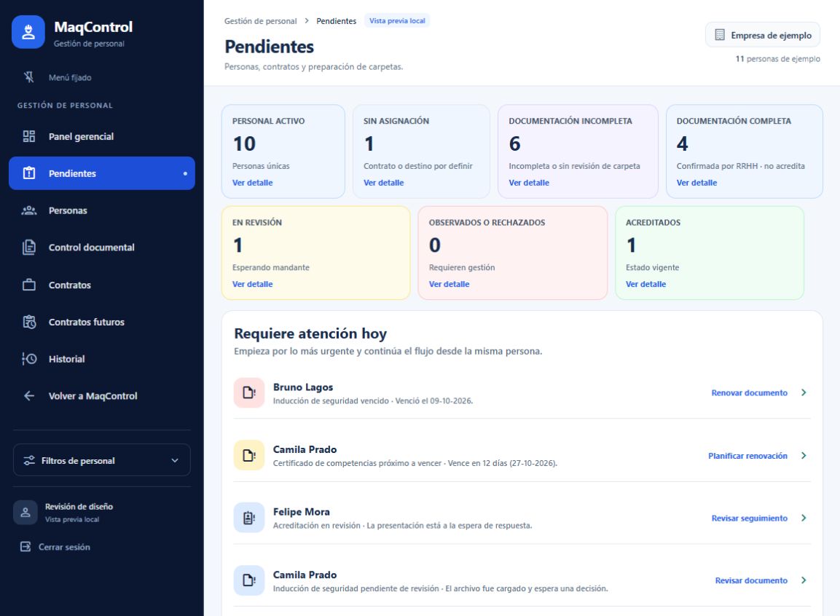Click the Contratos futuros calendar icon
840x616 pixels.
29,322
